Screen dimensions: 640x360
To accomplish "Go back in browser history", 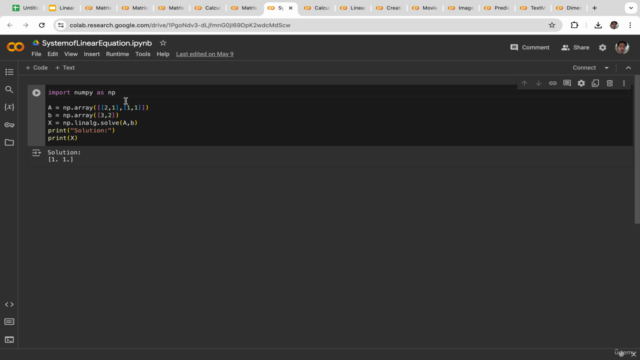I will pyautogui.click(x=10, y=25).
